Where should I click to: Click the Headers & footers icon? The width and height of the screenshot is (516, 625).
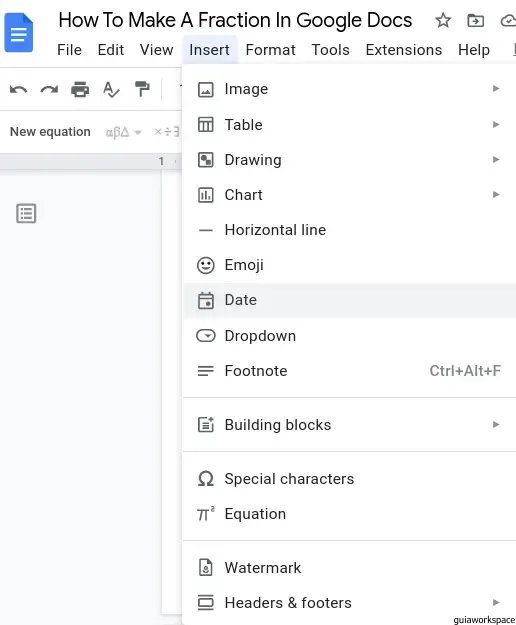coord(206,602)
